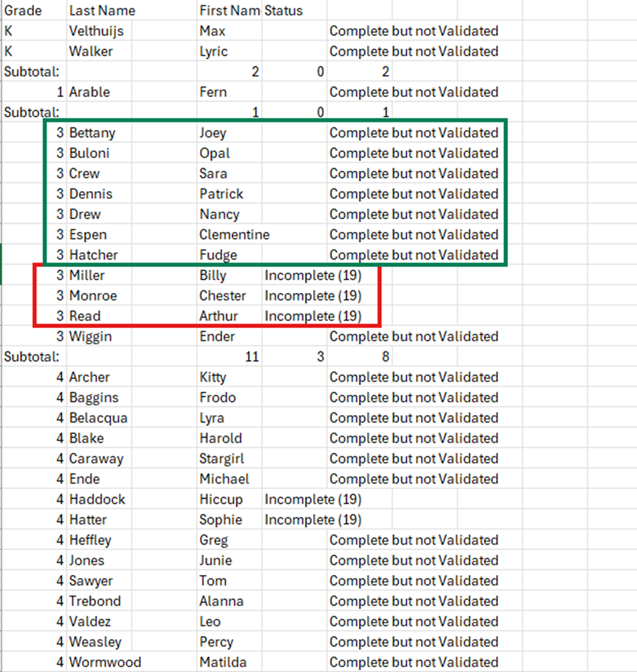Image resolution: width=637 pixels, height=672 pixels.
Task: Click the cell containing Velthuijs
Action: (100, 31)
